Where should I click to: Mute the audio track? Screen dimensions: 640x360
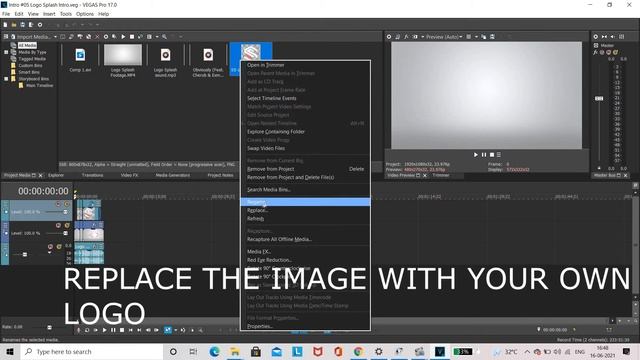pyautogui.click(x=51, y=247)
